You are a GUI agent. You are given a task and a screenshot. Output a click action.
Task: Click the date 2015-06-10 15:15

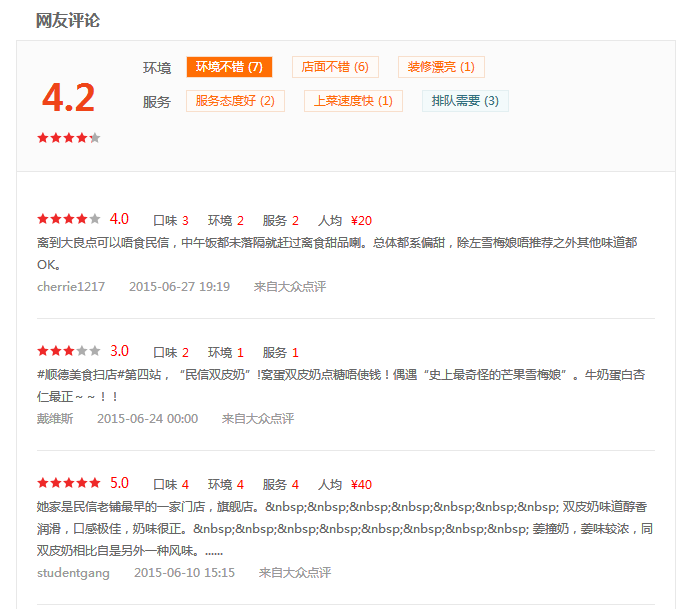coord(185,573)
